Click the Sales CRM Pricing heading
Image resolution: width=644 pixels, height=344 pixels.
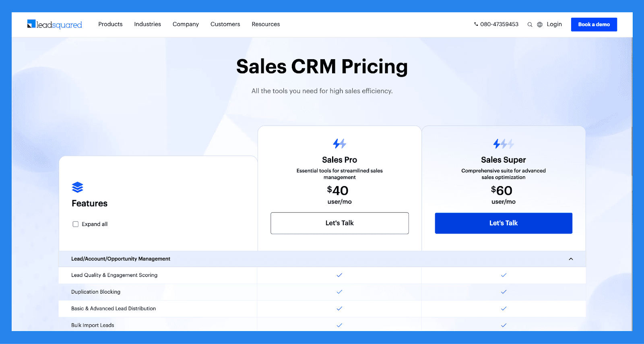[x=322, y=67]
